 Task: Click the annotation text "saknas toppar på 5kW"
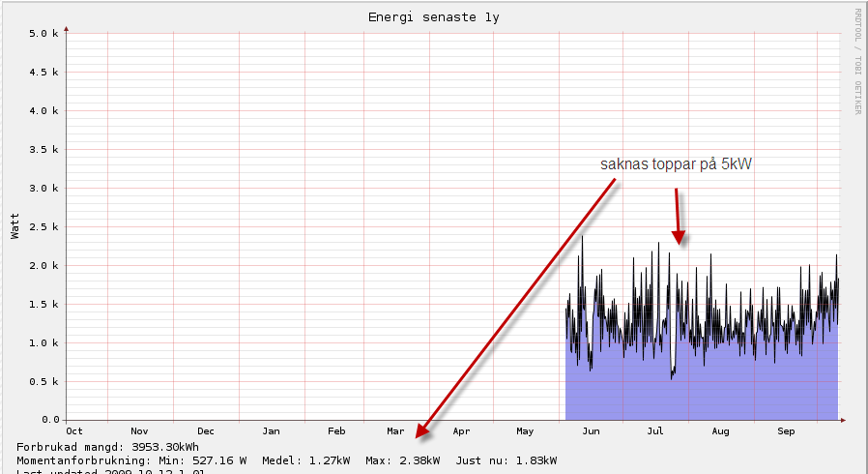pos(676,165)
